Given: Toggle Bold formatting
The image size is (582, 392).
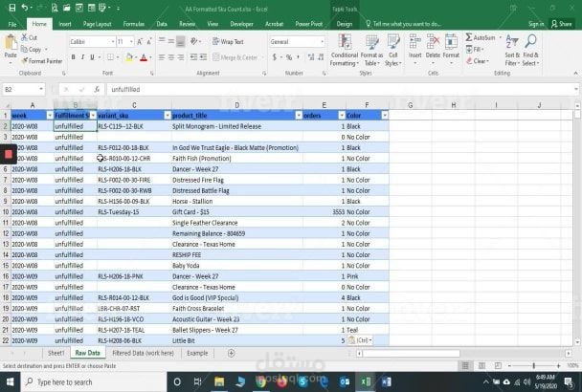Looking at the screenshot, I should 73,57.
